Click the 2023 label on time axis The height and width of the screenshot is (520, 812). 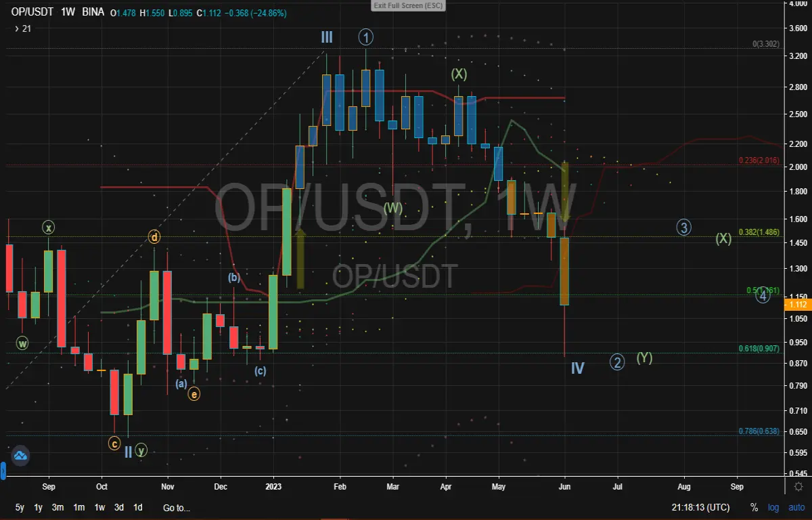(273, 486)
